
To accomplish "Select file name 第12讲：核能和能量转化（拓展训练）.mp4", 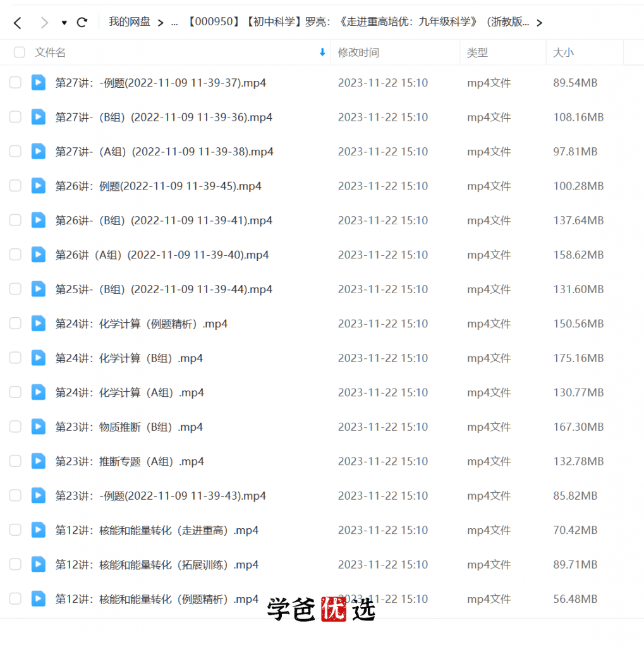I will [157, 564].
